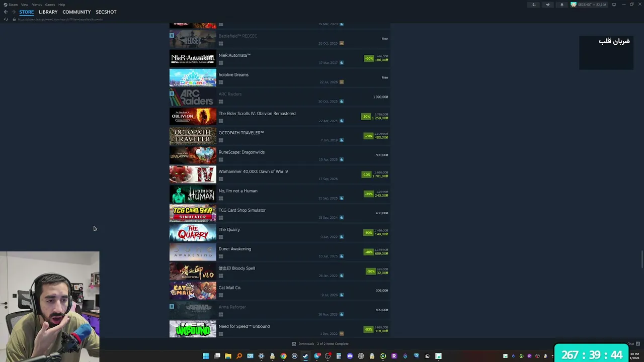Open the ARC Raiders thumbnail
This screenshot has width=644, height=362.
point(193,97)
